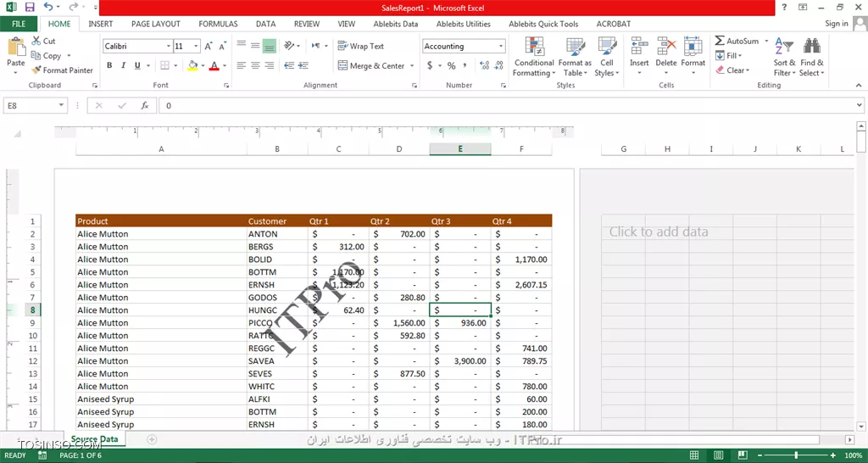Click the Redo arrow icon
Viewport: 868px width, 463px height.
point(73,7)
